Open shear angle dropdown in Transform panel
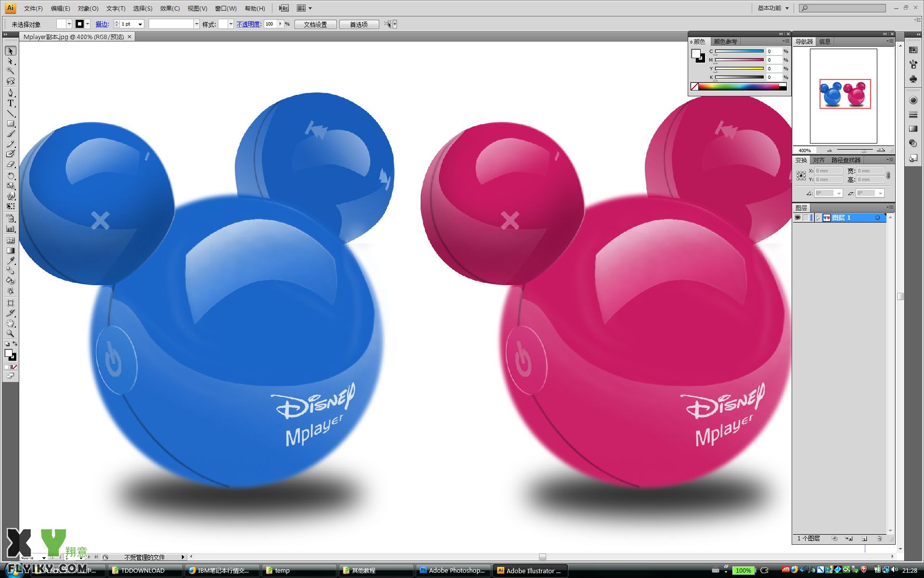The image size is (924, 578). pyautogui.click(x=880, y=193)
